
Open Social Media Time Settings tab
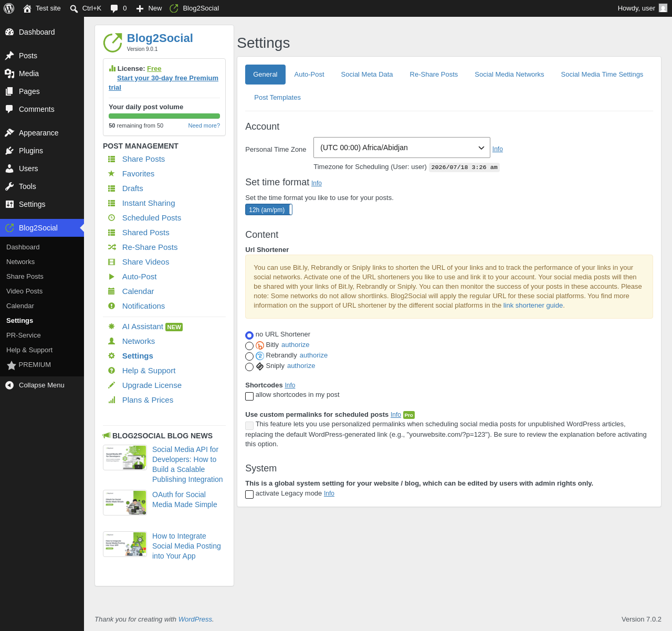pyautogui.click(x=602, y=75)
